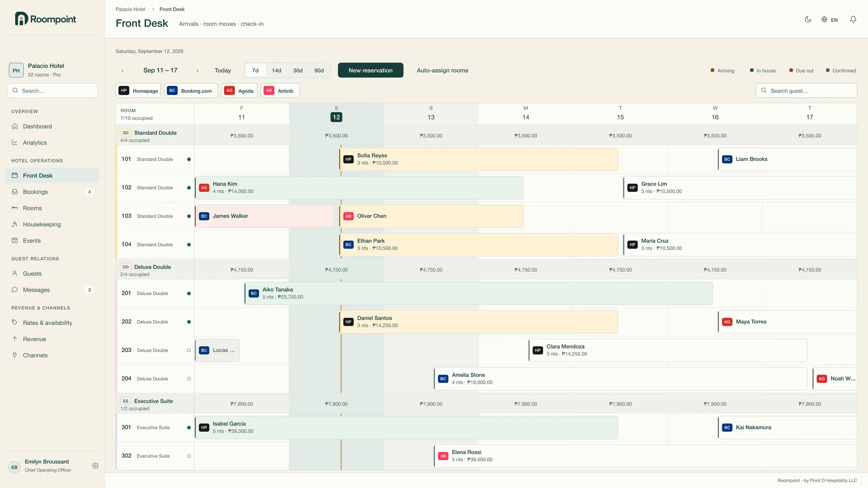Click the Revenue arrow icon
Screen dimensions: 868x488
point(14,339)
